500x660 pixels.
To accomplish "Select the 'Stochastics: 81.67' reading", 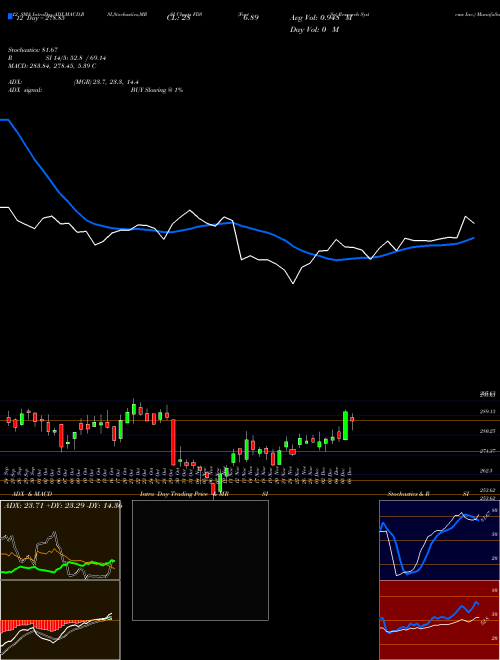I will (x=33, y=50).
